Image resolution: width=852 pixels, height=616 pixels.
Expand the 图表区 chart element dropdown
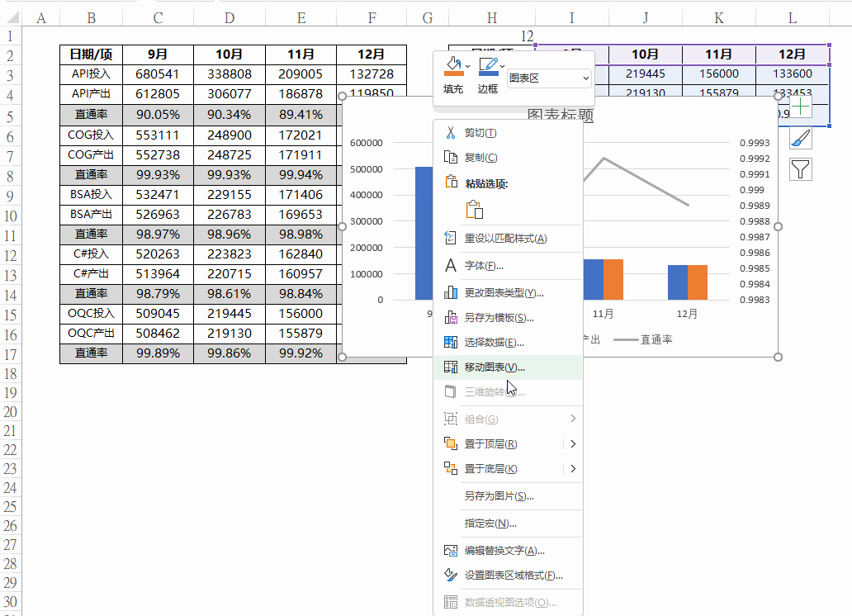(548, 78)
